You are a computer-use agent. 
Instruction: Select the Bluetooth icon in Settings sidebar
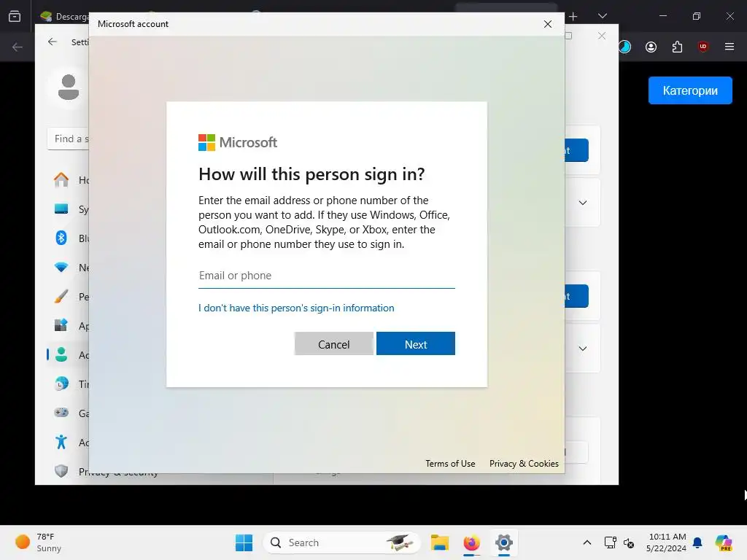tap(61, 238)
